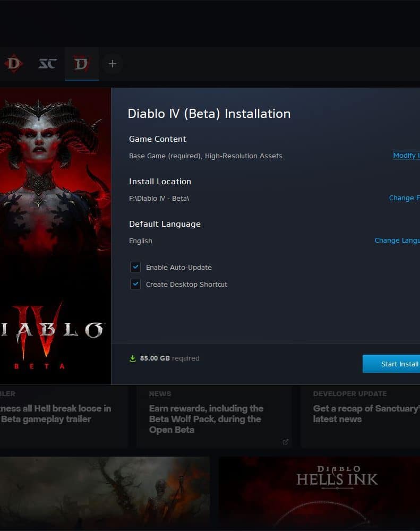
Task: Click the Create Desktop Shortcut label
Action: (x=186, y=285)
